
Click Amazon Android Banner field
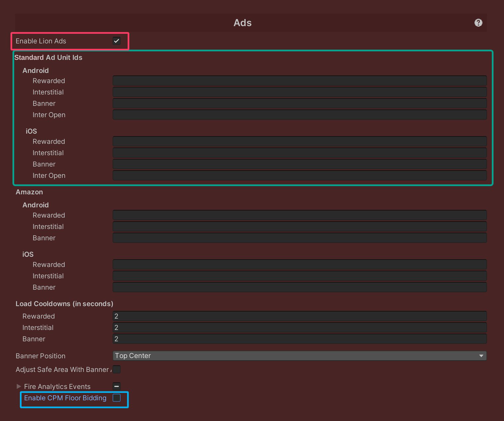click(299, 238)
